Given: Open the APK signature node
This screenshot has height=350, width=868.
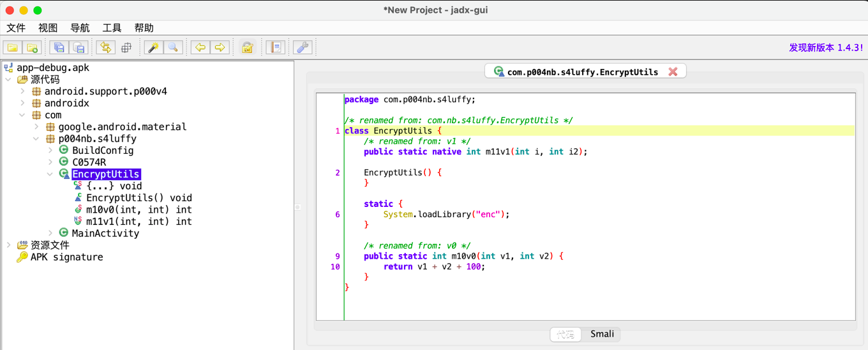Looking at the screenshot, I should 67,257.
